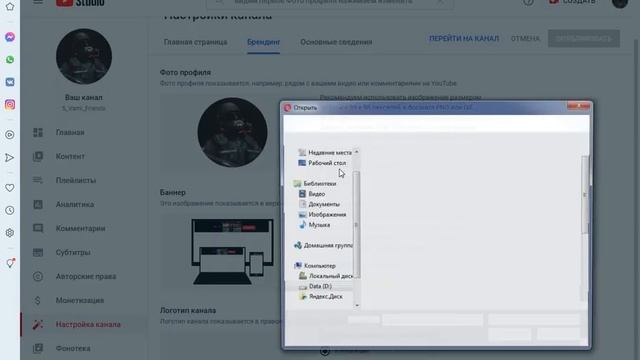Click profile photo preview circle
The image size is (640, 360).
[232, 132]
